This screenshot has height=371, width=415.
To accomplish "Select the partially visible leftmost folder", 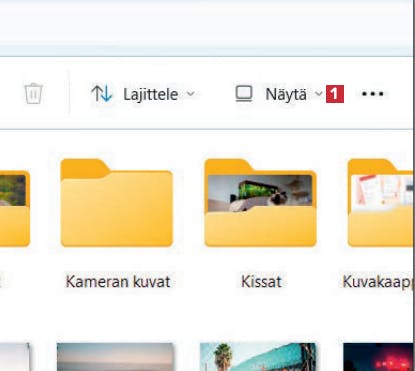I will 15,208.
